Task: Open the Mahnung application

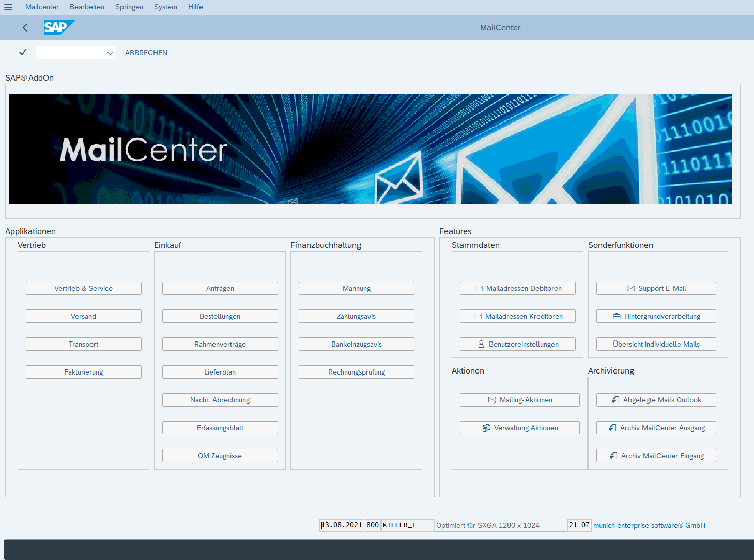Action: point(356,288)
